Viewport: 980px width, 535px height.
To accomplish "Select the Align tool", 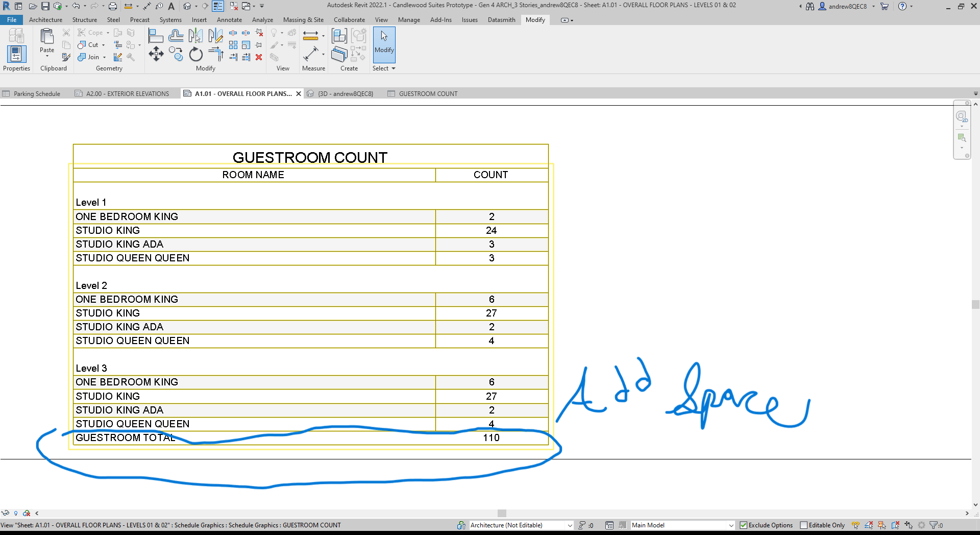I will point(155,35).
